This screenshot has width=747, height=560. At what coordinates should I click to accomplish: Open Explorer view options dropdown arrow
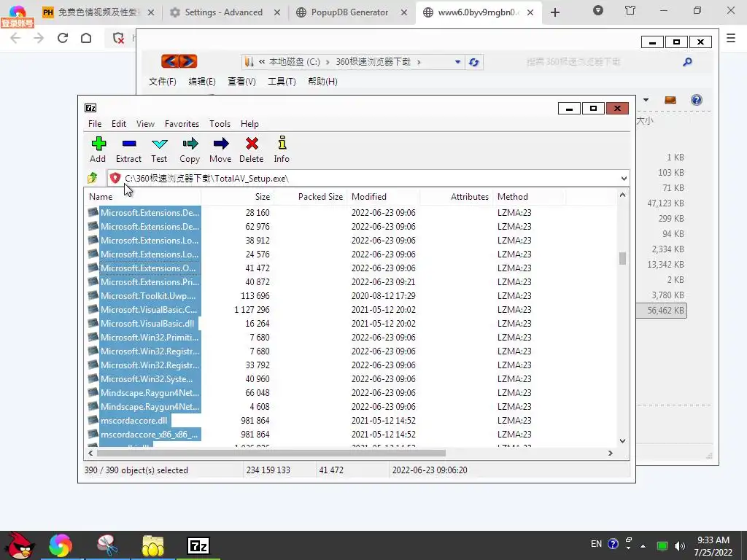coord(646,100)
